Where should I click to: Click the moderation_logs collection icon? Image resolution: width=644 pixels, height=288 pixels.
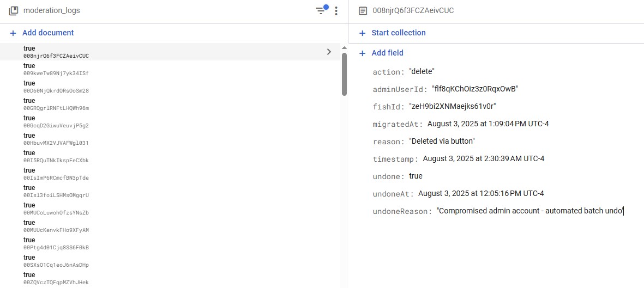tap(14, 11)
